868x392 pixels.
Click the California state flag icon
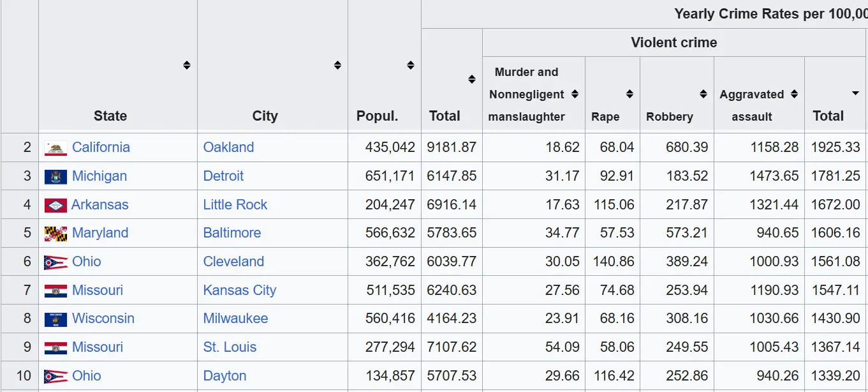coord(55,148)
